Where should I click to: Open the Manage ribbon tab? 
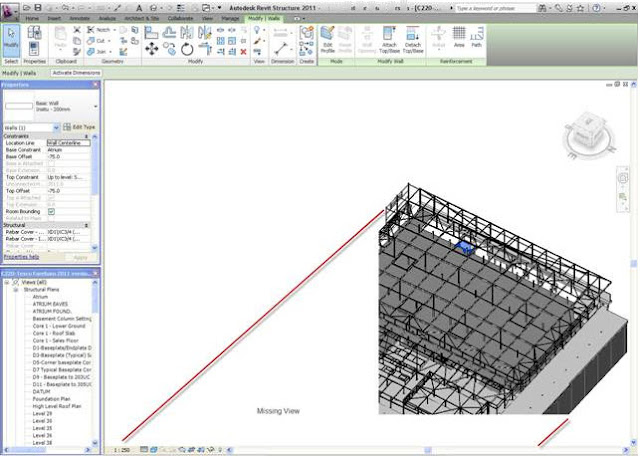pos(230,18)
